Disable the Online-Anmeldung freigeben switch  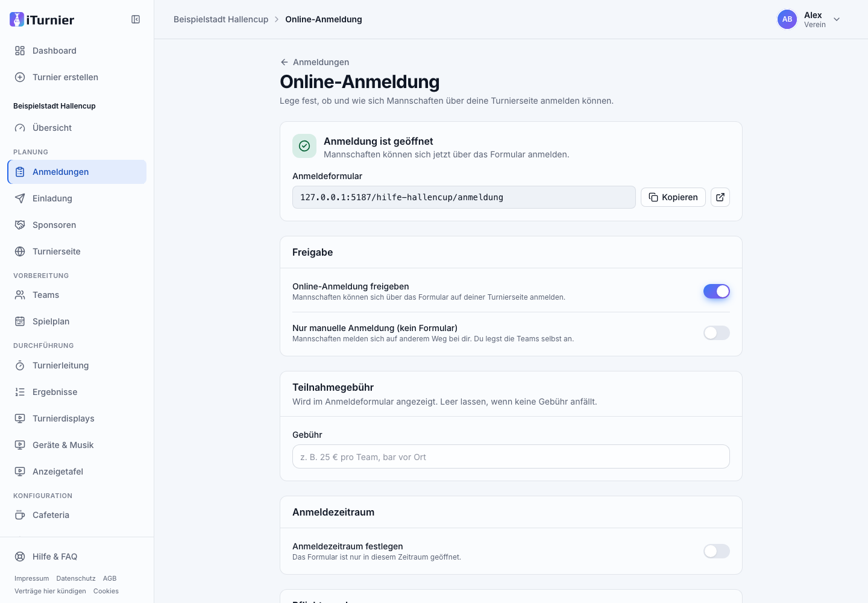[x=717, y=291]
